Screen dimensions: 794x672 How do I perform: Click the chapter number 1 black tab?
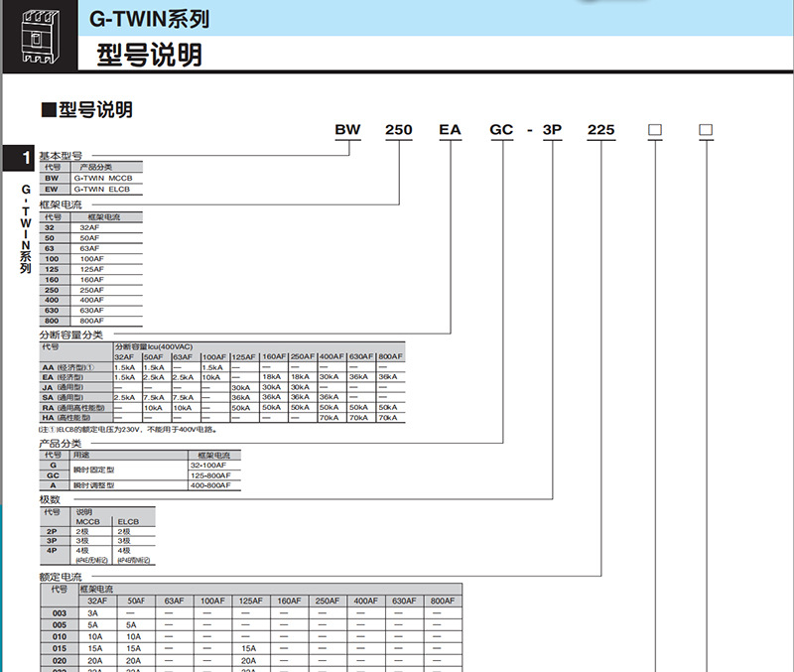(x=19, y=158)
